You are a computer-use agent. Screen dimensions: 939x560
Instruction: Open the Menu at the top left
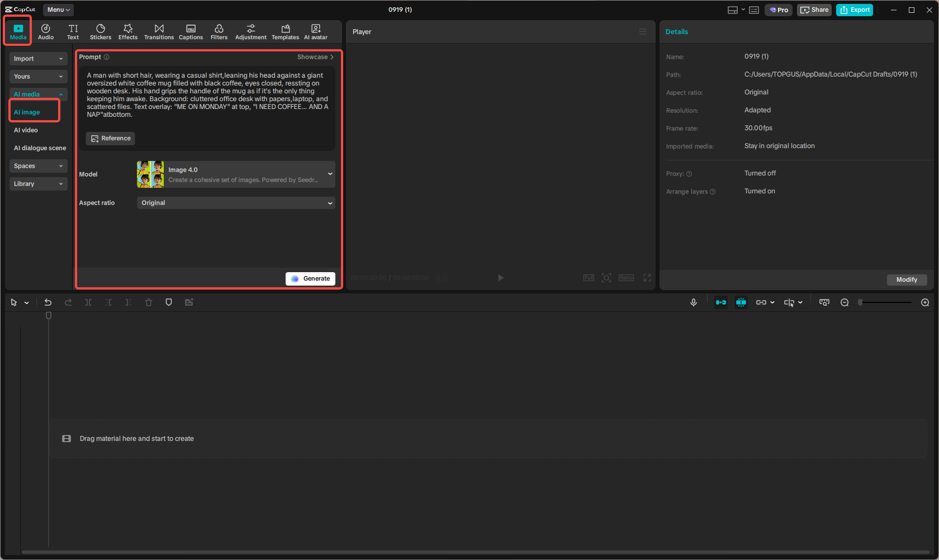[x=58, y=10]
